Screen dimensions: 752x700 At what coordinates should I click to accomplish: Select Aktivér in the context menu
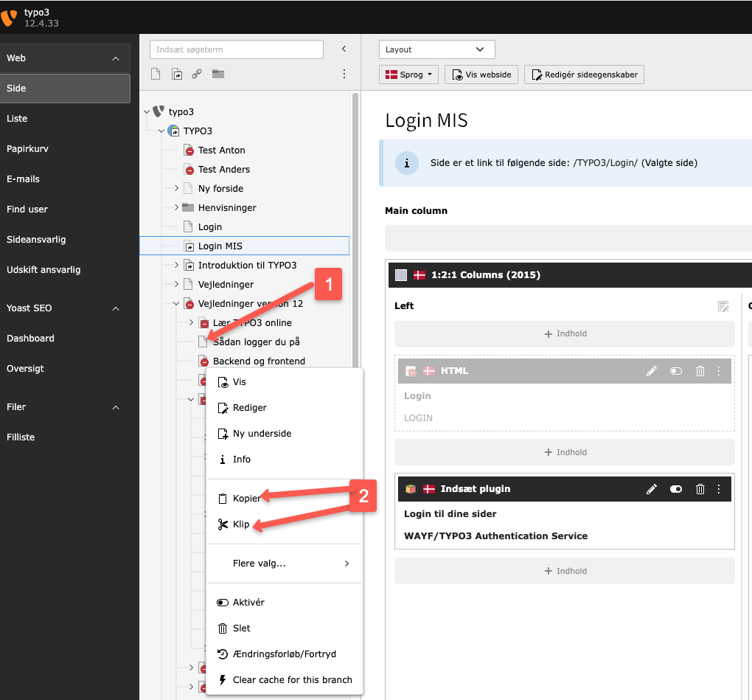point(248,603)
